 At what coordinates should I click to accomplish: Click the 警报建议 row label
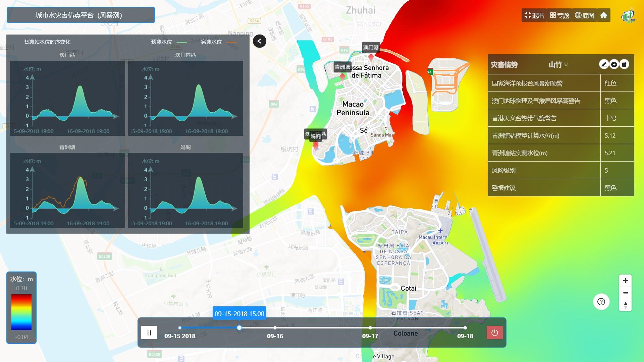click(503, 188)
